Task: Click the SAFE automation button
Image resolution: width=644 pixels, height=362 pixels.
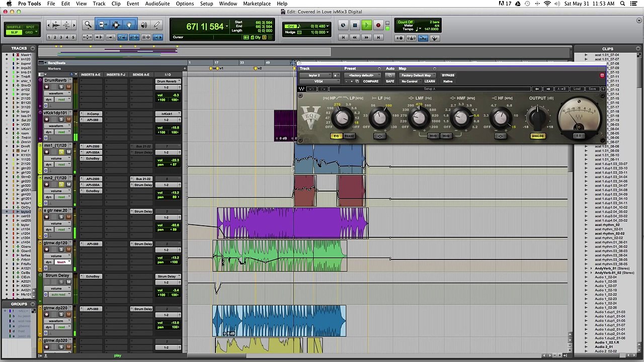Action: tap(390, 81)
